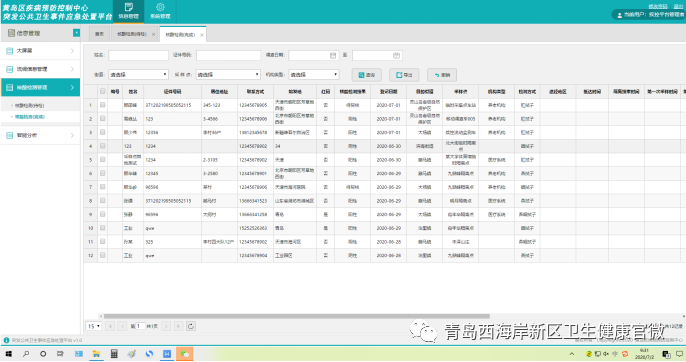686x362 pixels.
Task: Go to the first page of results
Action: pyautogui.click(x=110, y=326)
